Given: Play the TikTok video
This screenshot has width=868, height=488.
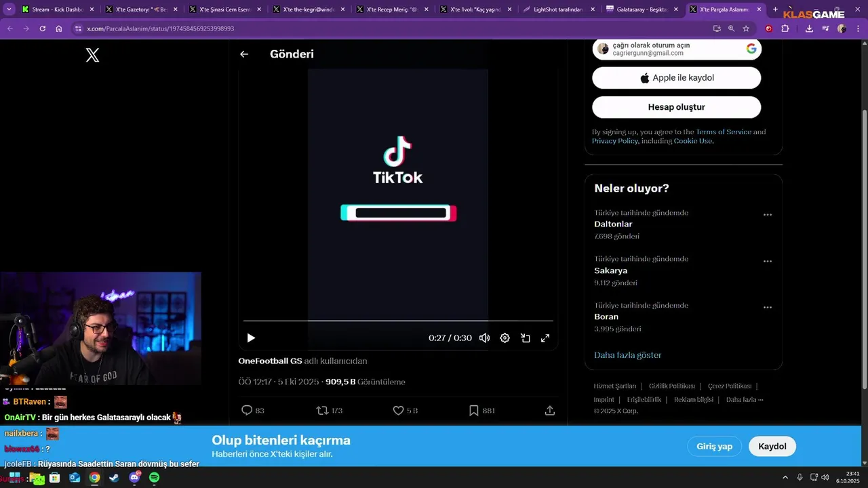Looking at the screenshot, I should point(251,338).
